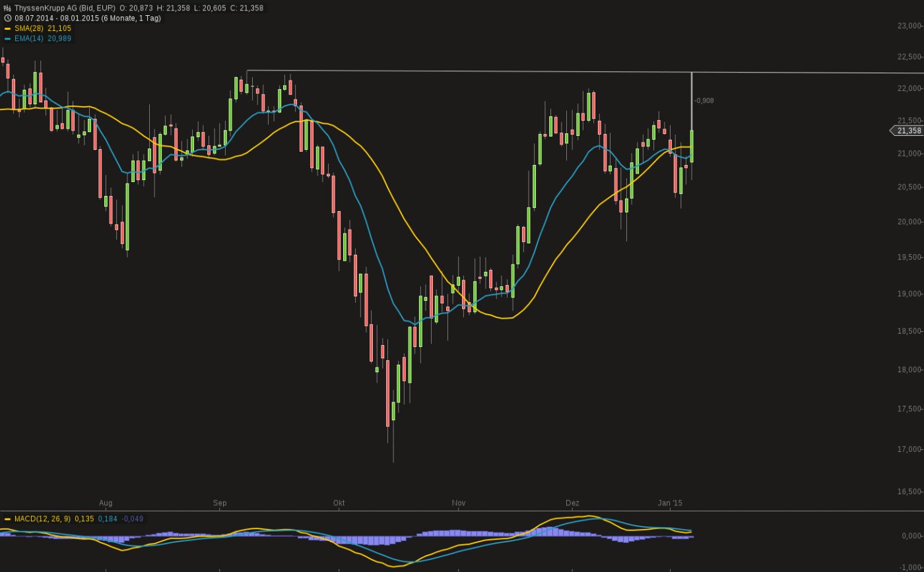Image resolution: width=924 pixels, height=572 pixels.
Task: Click the 20,500 price axis label
Action: click(x=909, y=187)
